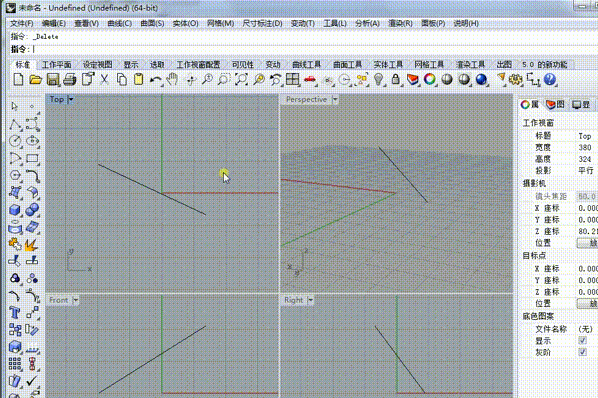Switch to the 曲线工具 toolbar tab
Viewport: 598px width, 398px height.
point(307,64)
